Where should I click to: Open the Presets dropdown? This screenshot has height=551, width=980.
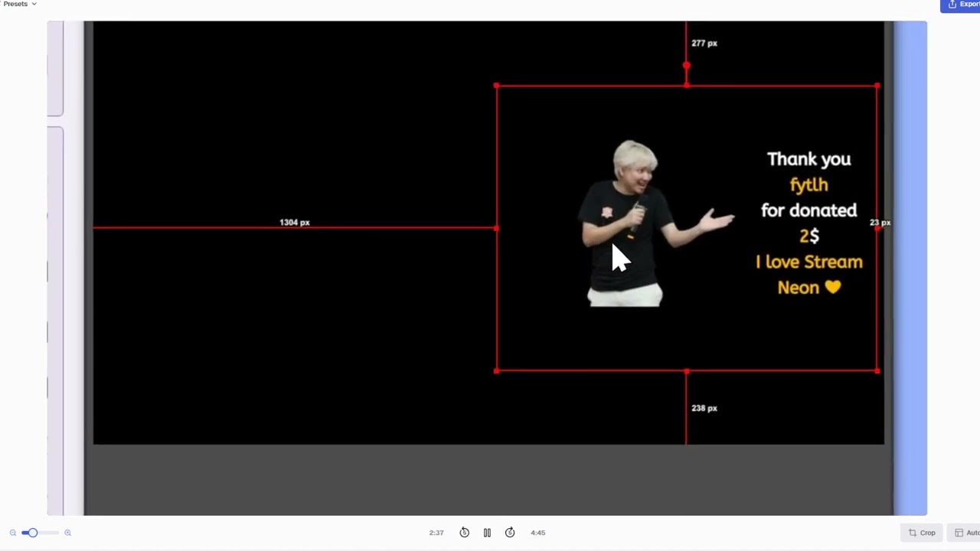(x=20, y=4)
